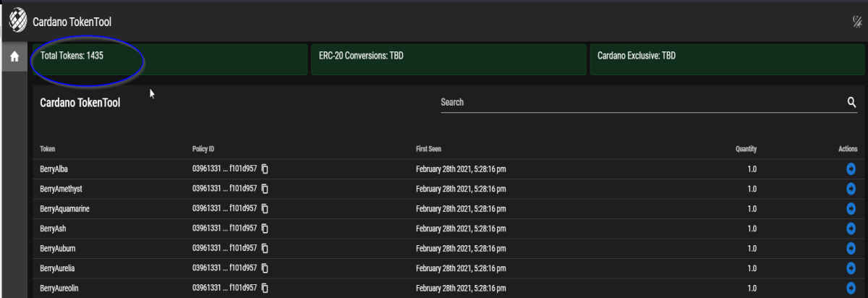The height and width of the screenshot is (298, 868).
Task: Click the Actions column header
Action: 848,149
